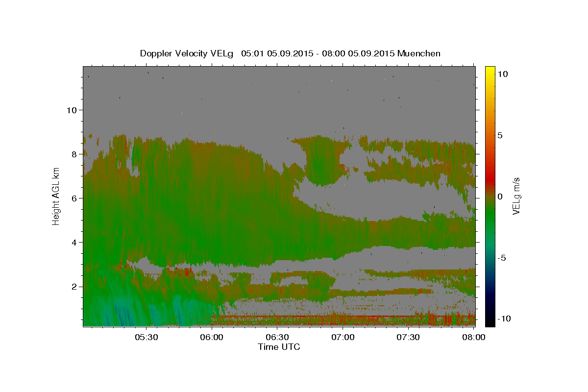Click the height tick label 6

coord(74,198)
